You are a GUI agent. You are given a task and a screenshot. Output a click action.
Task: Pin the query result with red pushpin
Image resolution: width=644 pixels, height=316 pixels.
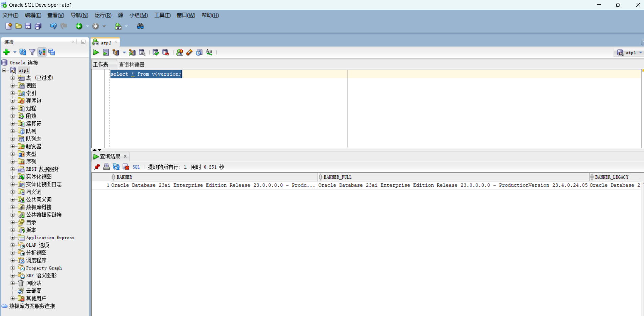(x=97, y=167)
